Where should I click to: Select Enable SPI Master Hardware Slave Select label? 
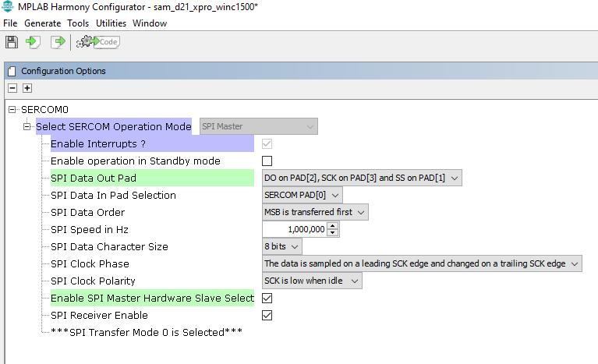tap(152, 298)
